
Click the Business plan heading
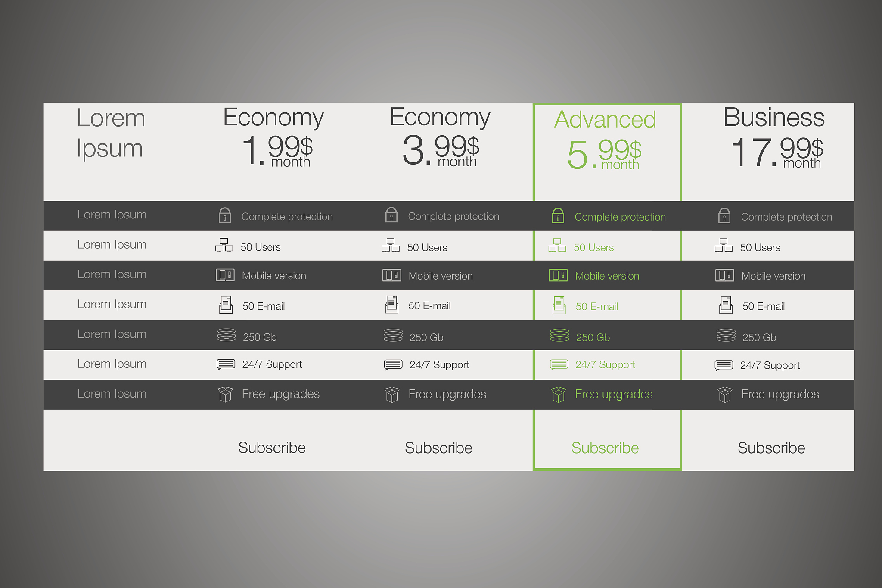(774, 117)
